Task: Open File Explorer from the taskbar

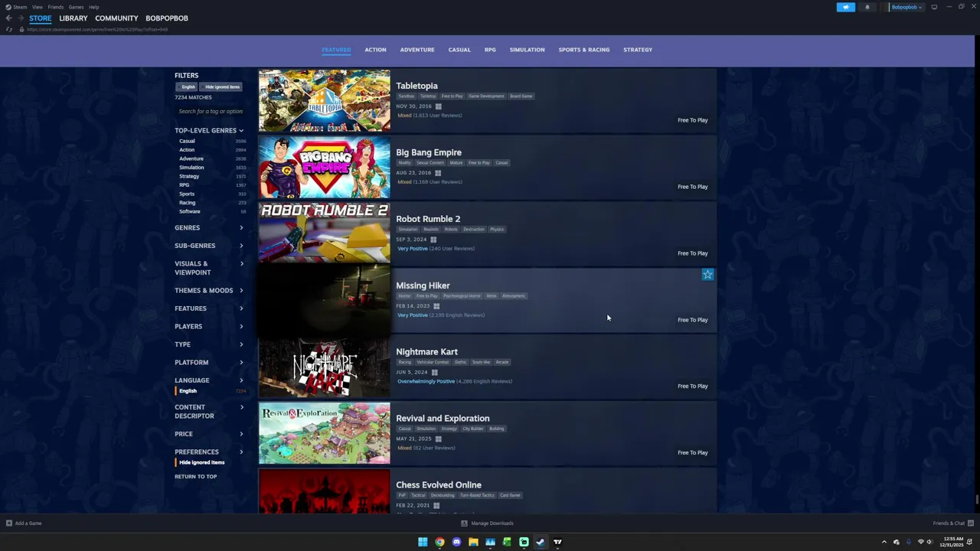Action: (473, 542)
